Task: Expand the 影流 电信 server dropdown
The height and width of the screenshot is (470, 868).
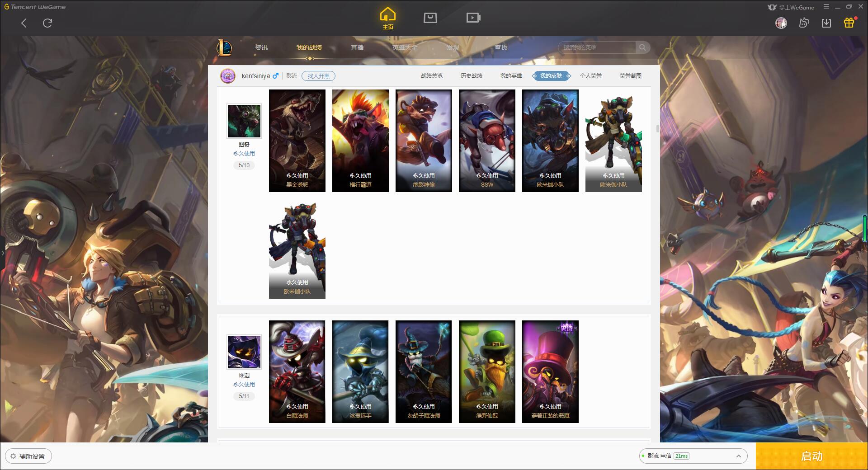Action: pyautogui.click(x=693, y=456)
